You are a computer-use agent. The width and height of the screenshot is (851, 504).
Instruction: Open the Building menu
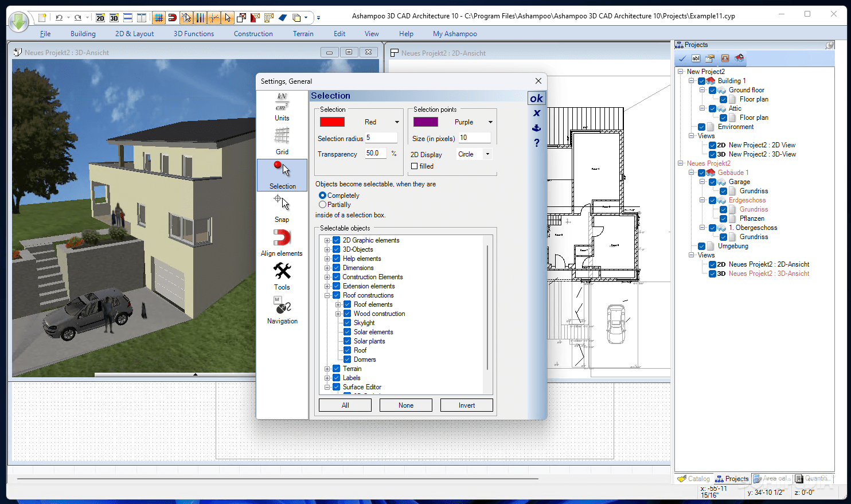pos(83,34)
